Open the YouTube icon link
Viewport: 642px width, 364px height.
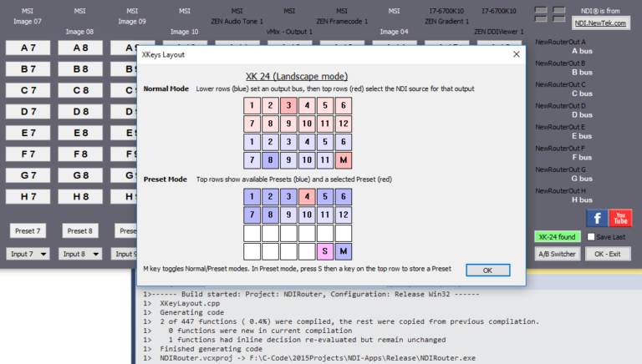(620, 219)
